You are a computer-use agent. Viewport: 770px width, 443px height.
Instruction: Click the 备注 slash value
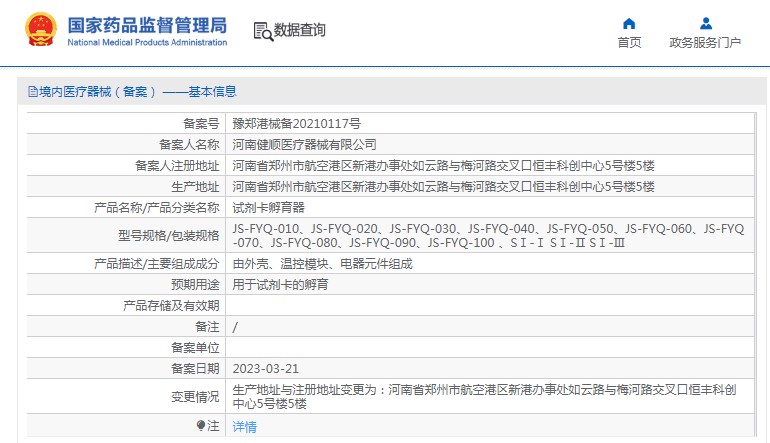pyautogui.click(x=235, y=327)
